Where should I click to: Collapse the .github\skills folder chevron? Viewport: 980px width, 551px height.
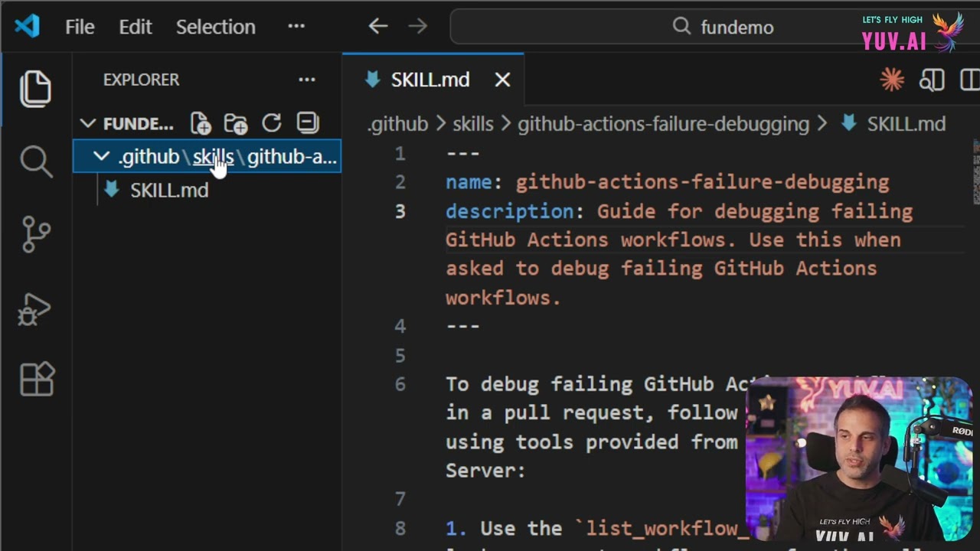101,157
